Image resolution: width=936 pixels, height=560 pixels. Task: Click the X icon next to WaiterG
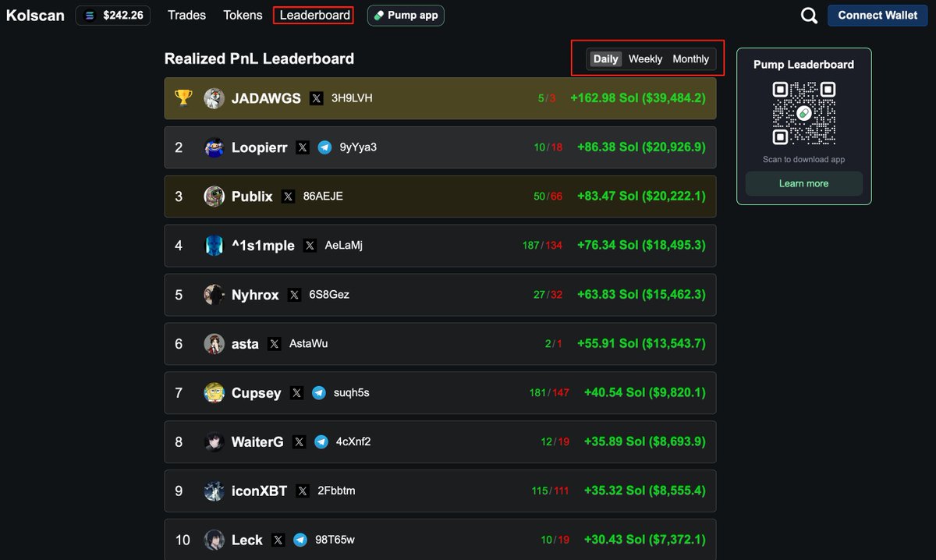pyautogui.click(x=299, y=442)
